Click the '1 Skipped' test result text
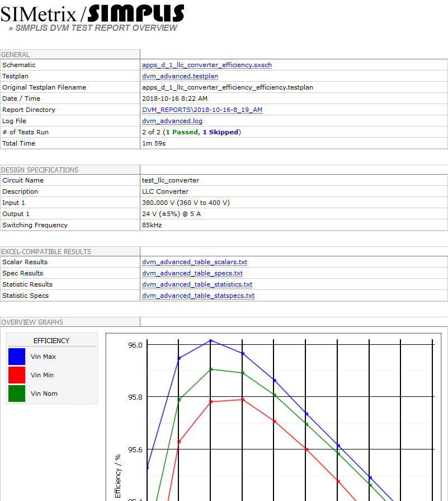Viewport: 448px width, 501px height. pos(220,132)
